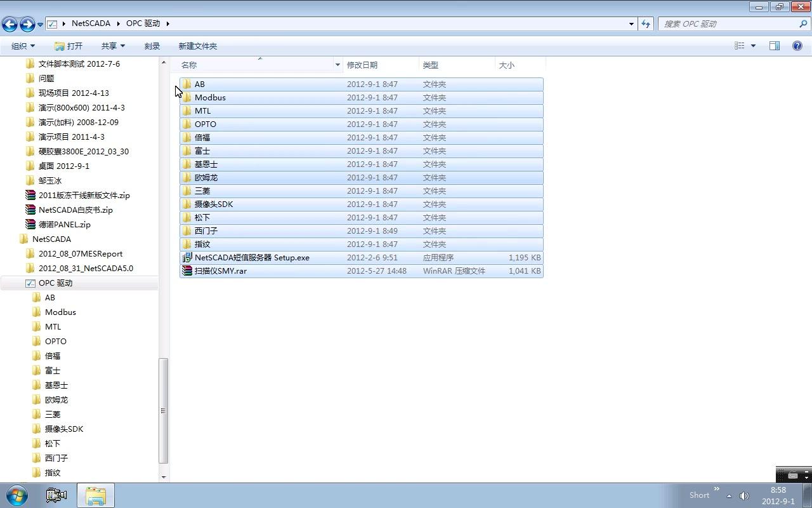
Task: Open address bar history dropdown arrow
Action: pyautogui.click(x=631, y=23)
